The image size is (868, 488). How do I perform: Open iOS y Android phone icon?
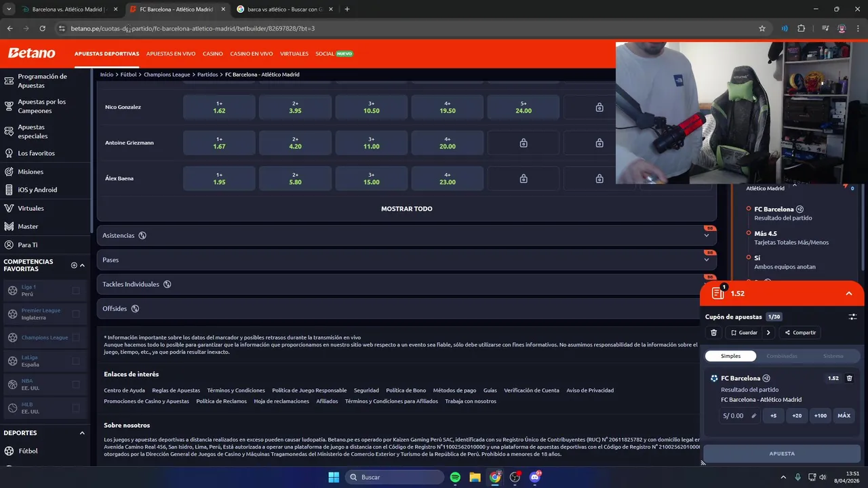click(9, 190)
